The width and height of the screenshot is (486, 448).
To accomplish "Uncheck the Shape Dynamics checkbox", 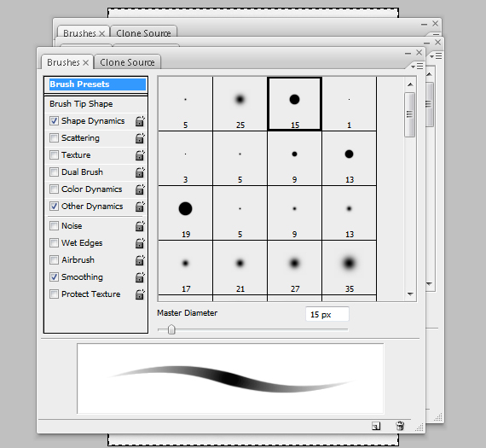I will [x=54, y=120].
